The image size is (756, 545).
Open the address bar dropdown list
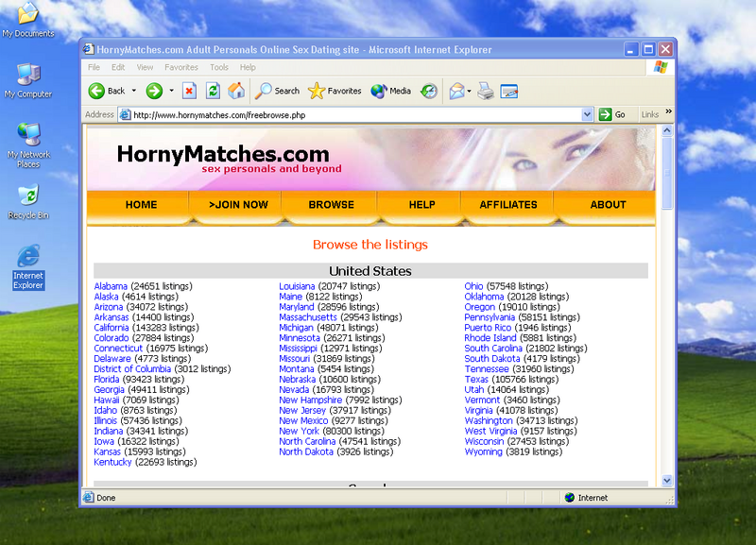pos(587,114)
